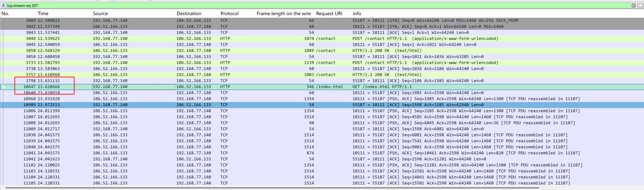Sort by Protocol column header

[x=229, y=14]
